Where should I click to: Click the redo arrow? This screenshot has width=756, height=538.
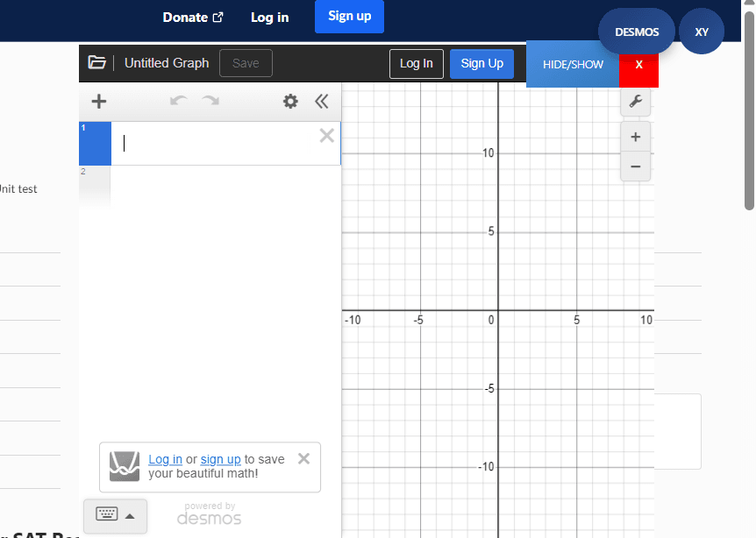(210, 101)
